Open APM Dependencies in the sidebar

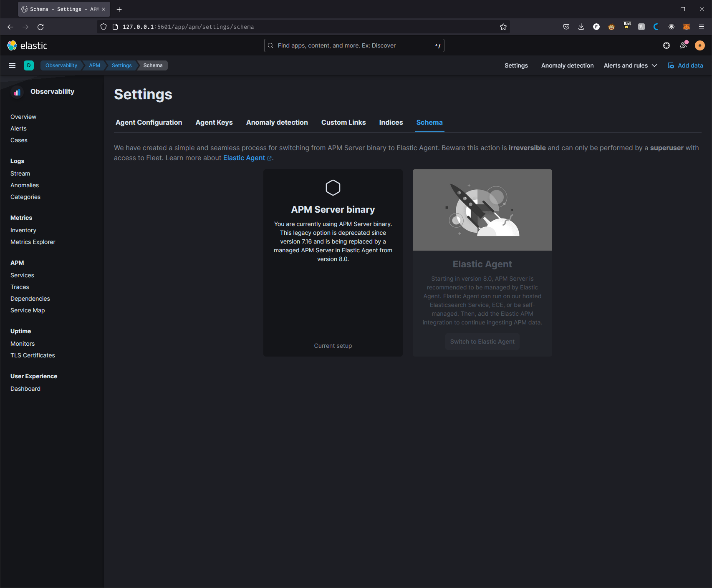30,299
